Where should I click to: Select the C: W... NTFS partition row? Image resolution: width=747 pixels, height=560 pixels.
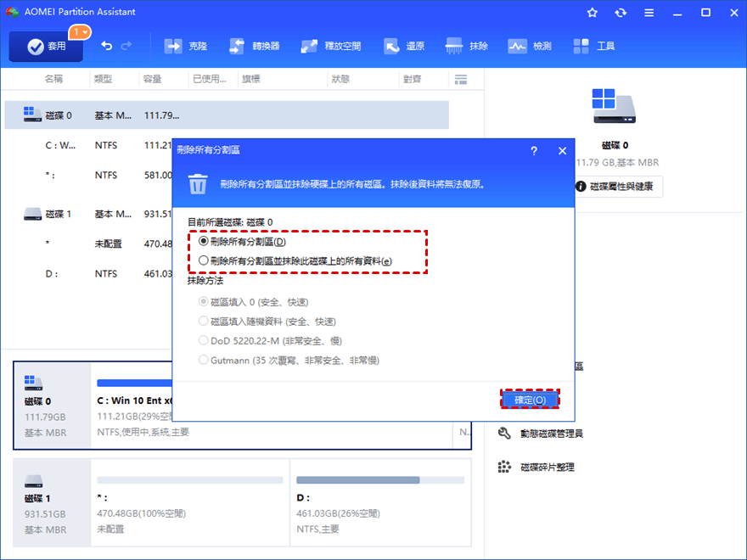click(x=88, y=145)
